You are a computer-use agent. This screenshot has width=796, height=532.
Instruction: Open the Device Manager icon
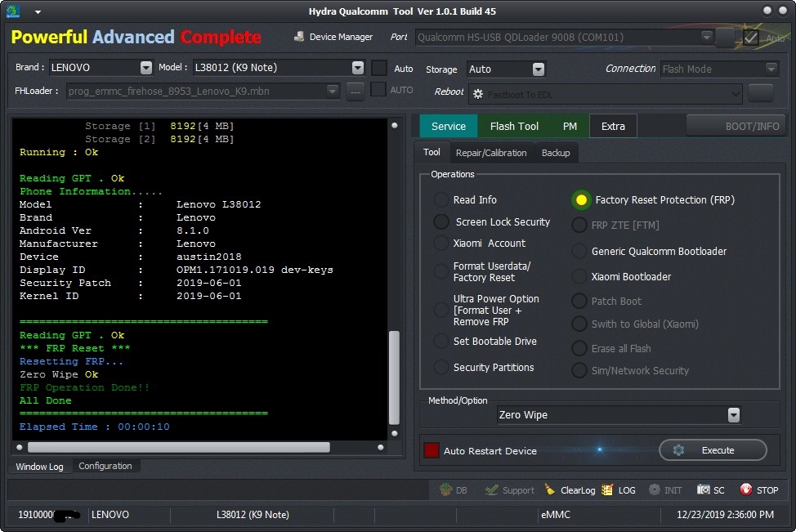pos(299,37)
